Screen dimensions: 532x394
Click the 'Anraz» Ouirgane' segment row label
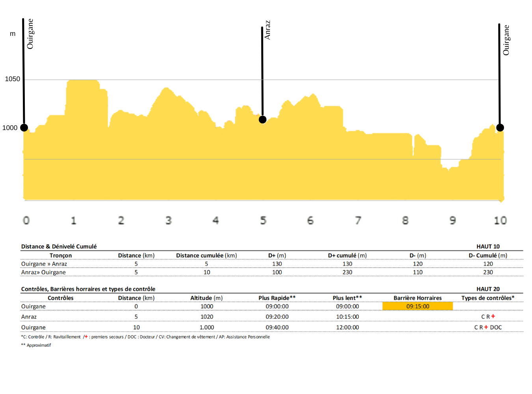pos(43,272)
